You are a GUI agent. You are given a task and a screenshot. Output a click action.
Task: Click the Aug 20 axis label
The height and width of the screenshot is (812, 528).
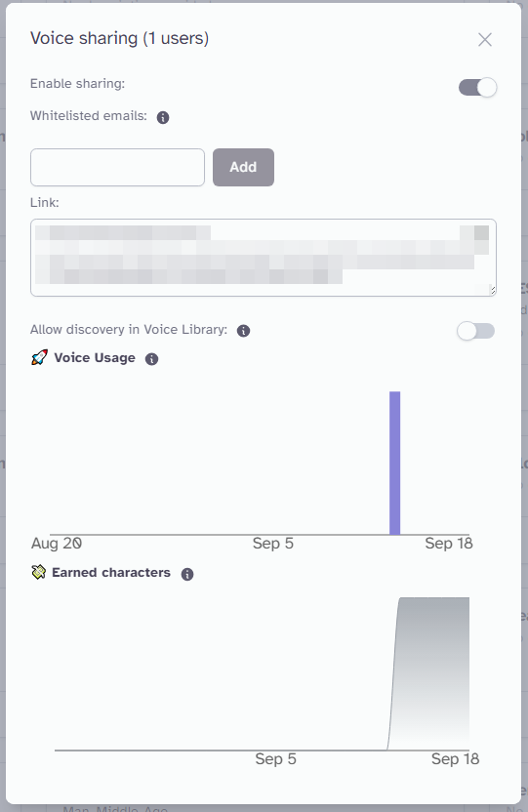(57, 544)
